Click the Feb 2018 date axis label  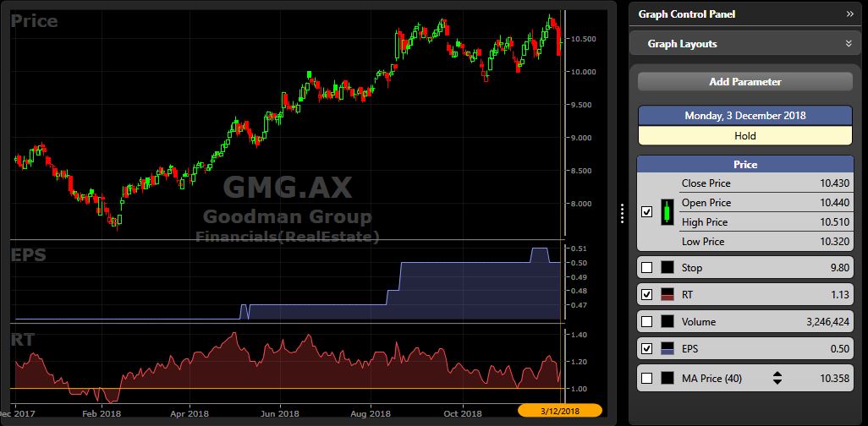103,413
